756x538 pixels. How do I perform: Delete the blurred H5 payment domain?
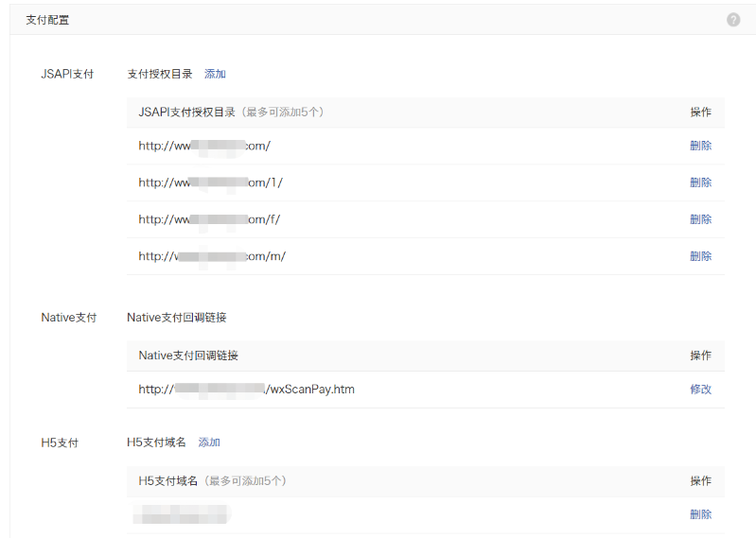point(700,514)
